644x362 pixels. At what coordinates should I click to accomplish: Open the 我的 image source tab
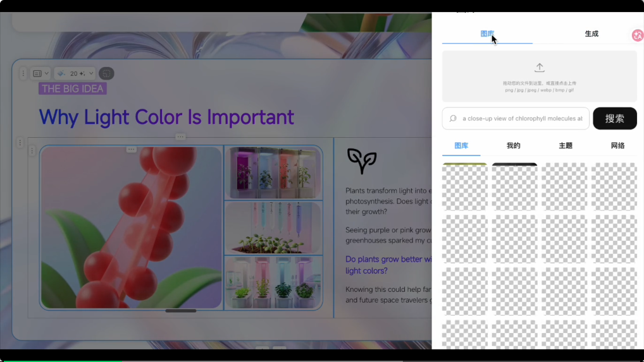coord(513,145)
